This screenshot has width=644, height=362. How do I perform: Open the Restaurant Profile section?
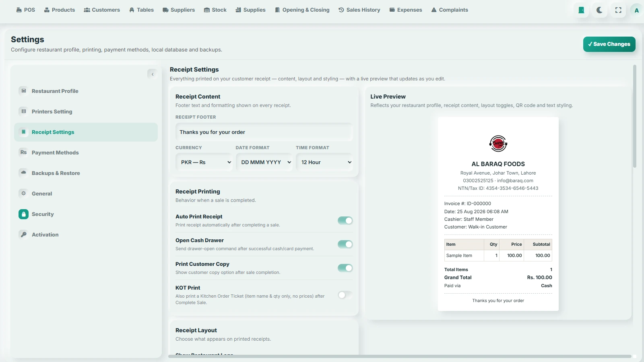tap(86, 91)
